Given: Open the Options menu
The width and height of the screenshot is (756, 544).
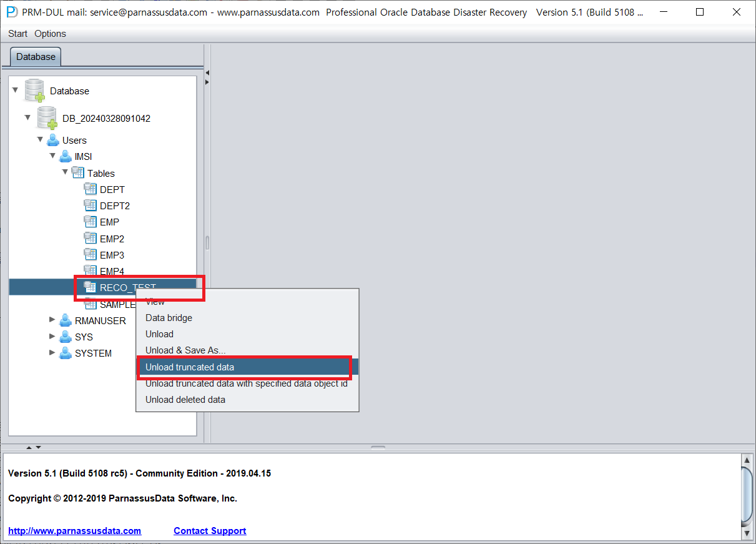Looking at the screenshot, I should 50,34.
